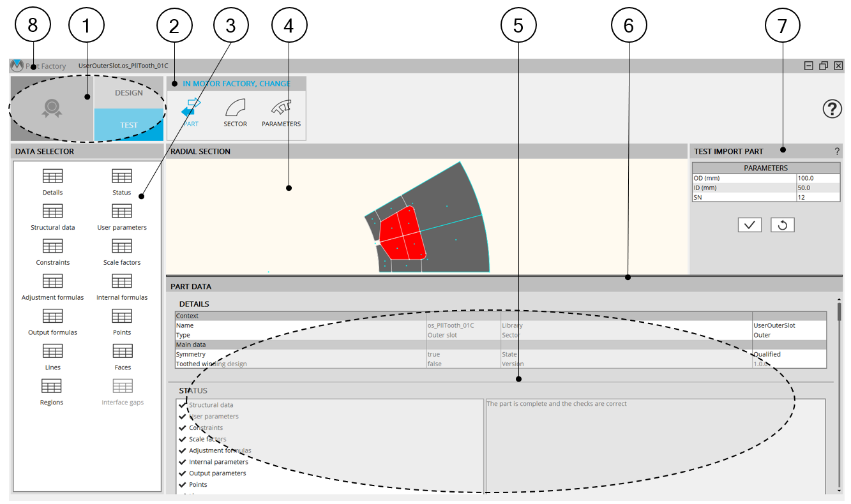Open help for Test Import Part panel

[x=837, y=151]
